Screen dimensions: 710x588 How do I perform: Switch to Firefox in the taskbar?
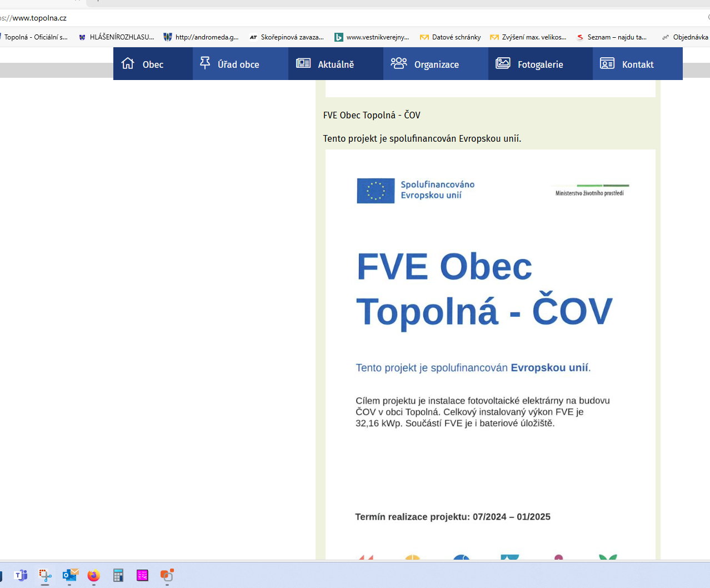[94, 575]
